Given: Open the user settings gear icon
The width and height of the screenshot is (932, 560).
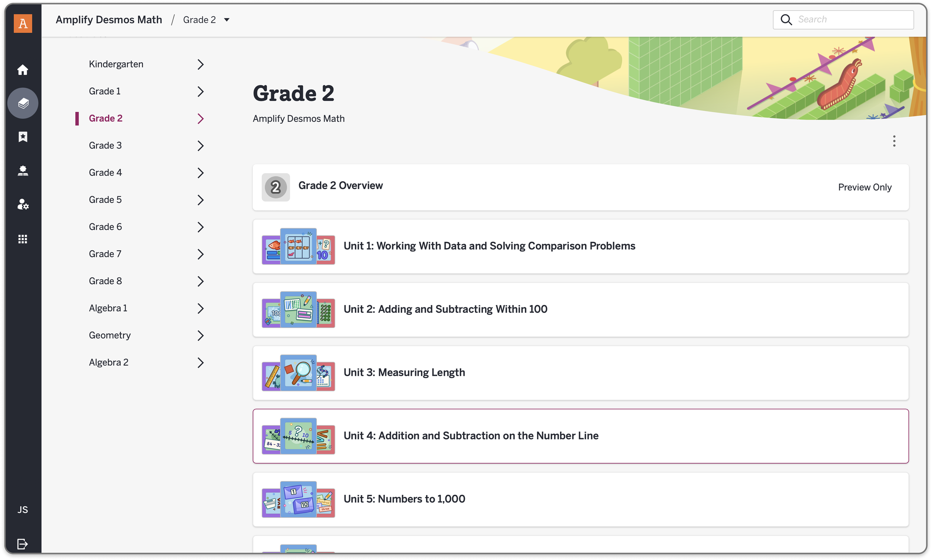Looking at the screenshot, I should click(23, 204).
